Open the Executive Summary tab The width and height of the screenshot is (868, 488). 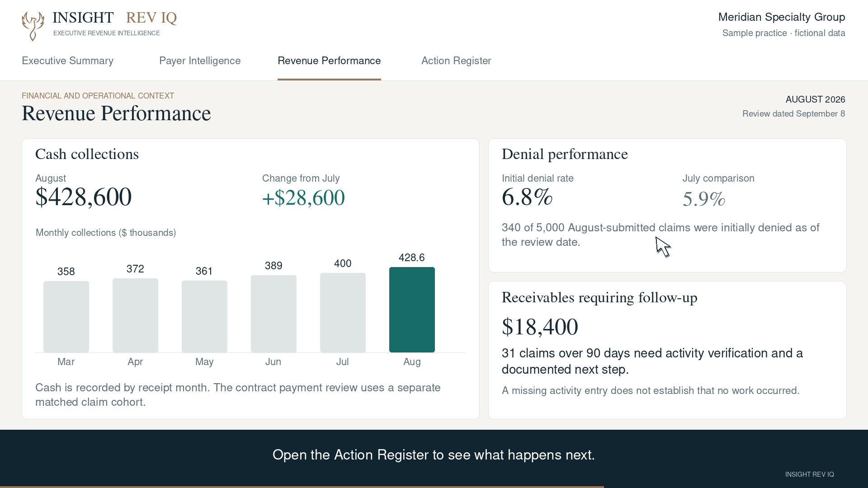67,61
